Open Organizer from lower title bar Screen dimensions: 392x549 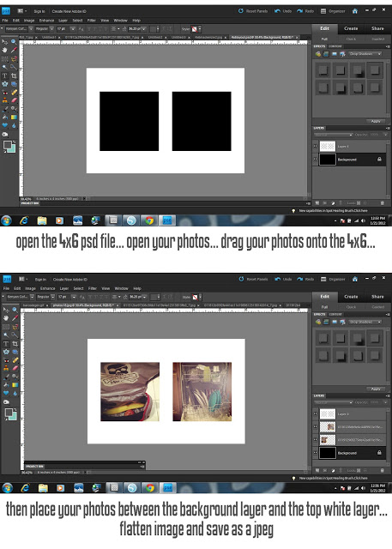(x=333, y=280)
